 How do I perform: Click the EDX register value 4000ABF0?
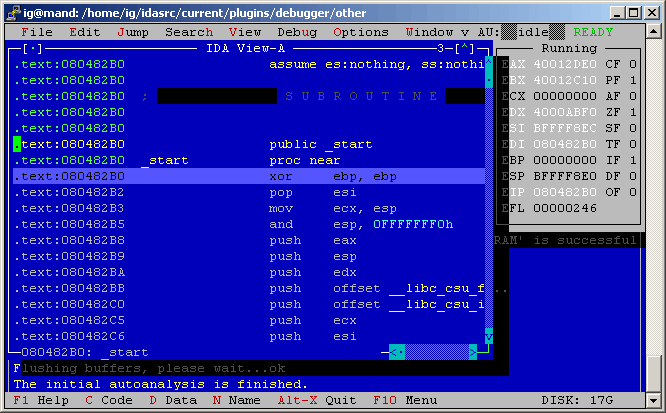(565, 113)
